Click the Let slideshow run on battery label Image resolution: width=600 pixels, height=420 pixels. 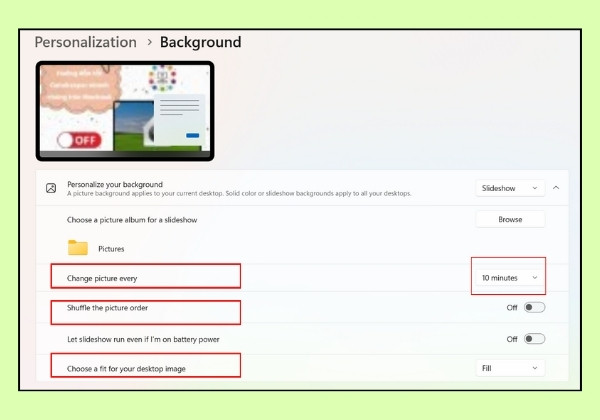tap(143, 339)
